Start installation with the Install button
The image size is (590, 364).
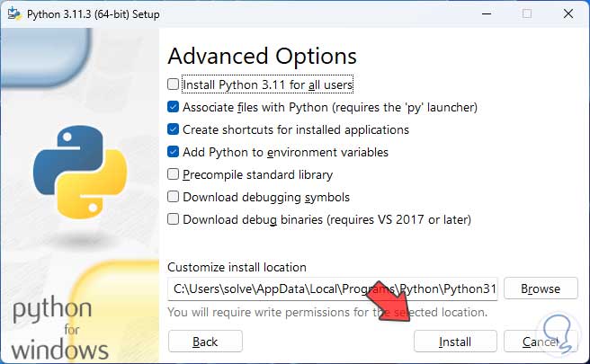point(454,342)
